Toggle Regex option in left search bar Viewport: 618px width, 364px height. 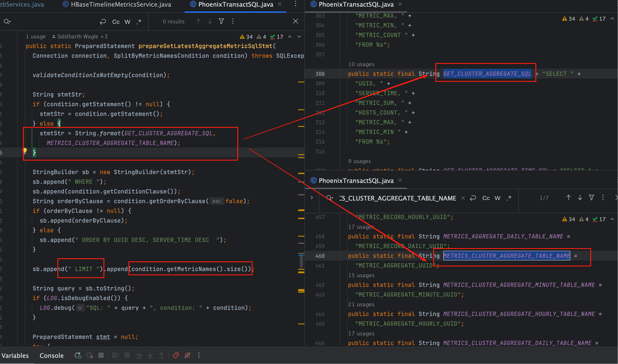pyautogui.click(x=139, y=22)
